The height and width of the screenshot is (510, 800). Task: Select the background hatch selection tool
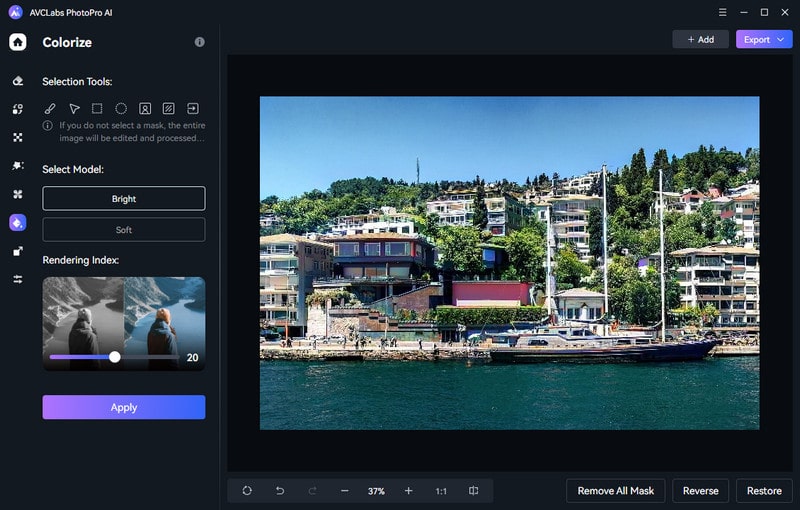(168, 108)
